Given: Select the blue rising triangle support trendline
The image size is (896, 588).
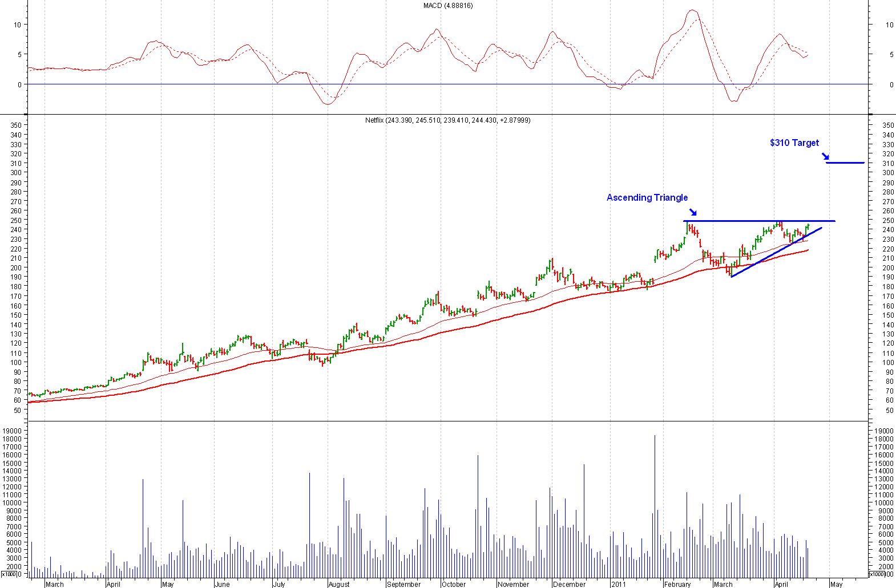Looking at the screenshot, I should pyautogui.click(x=776, y=253).
